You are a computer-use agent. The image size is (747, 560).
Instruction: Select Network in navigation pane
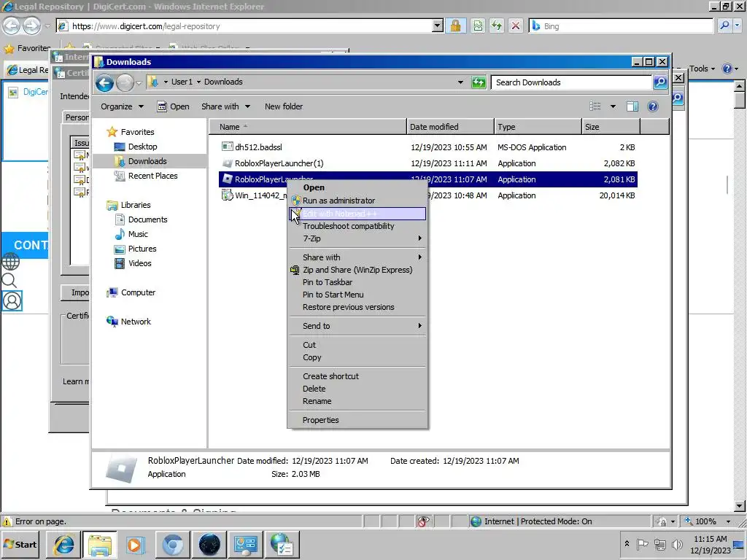click(136, 322)
